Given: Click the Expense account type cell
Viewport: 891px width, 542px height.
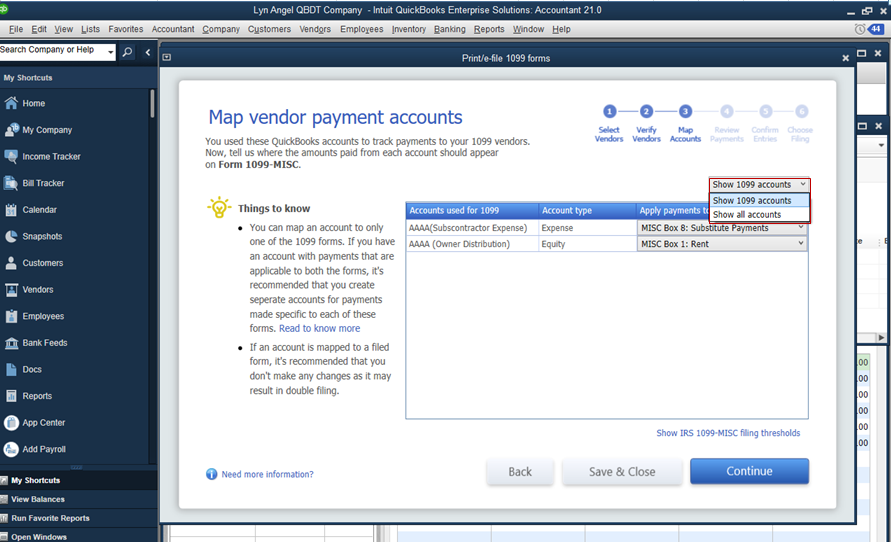Looking at the screenshot, I should pos(587,228).
